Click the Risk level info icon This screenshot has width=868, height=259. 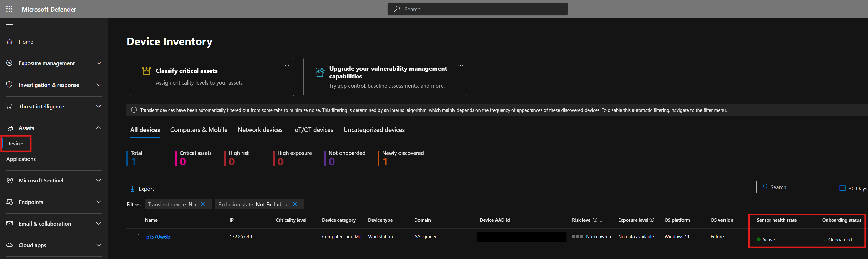595,220
